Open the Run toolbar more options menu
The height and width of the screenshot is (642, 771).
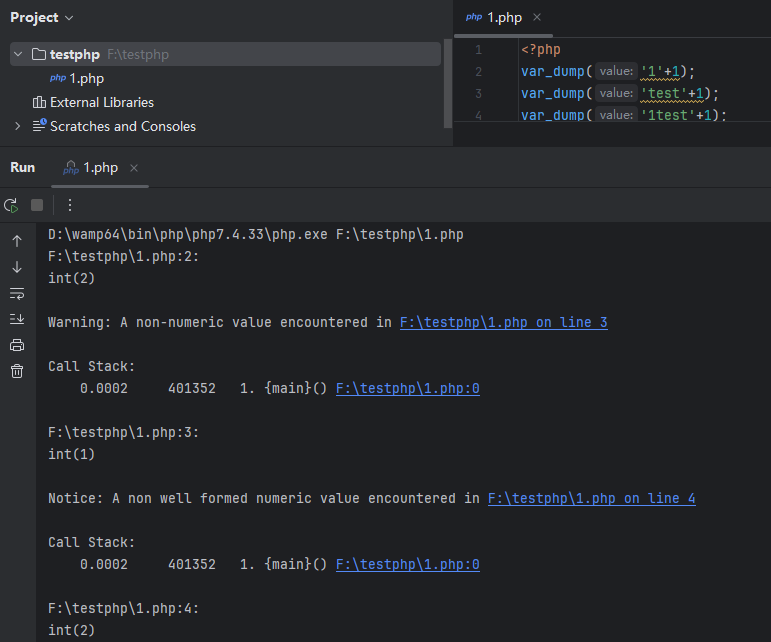70,205
